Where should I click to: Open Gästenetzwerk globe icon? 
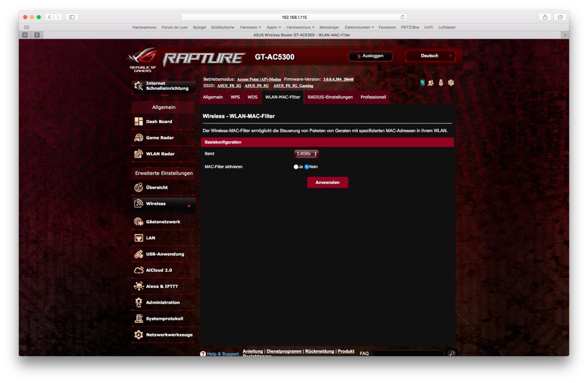point(139,222)
